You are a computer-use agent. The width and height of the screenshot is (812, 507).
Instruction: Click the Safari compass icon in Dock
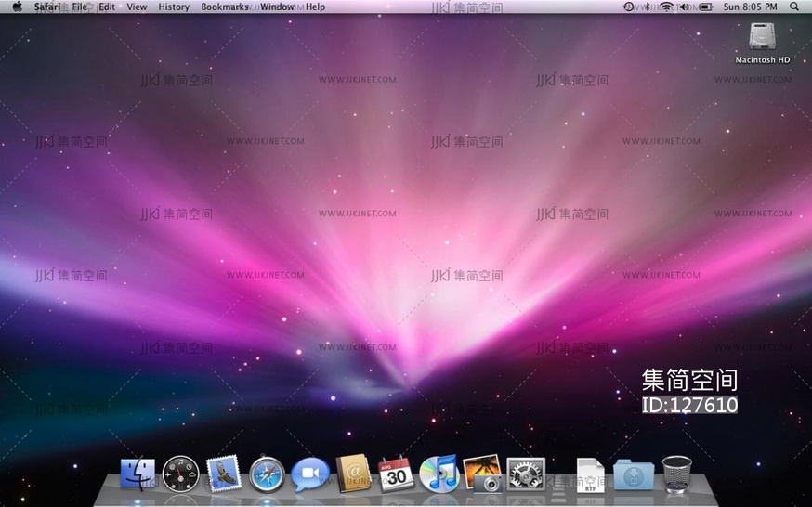(x=267, y=474)
